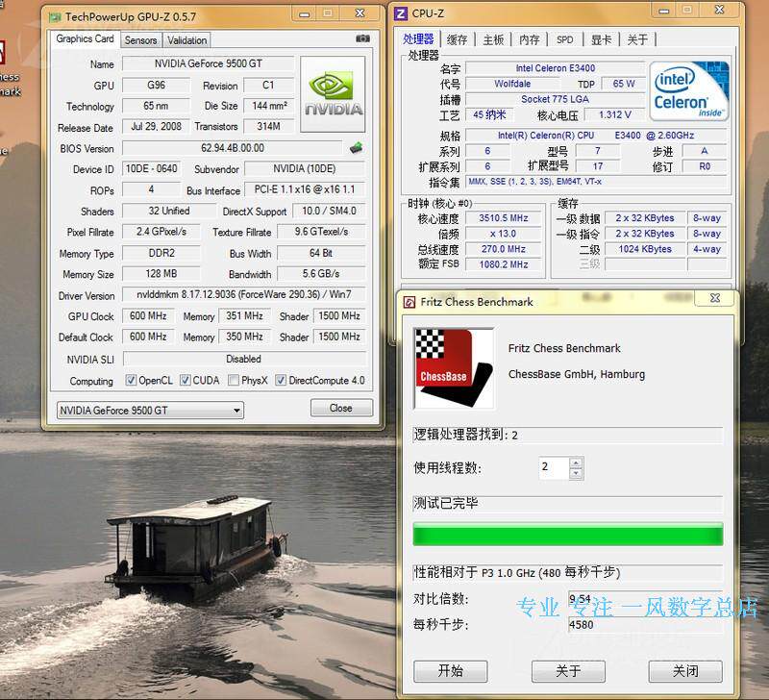Click the Fritz Chess Benchmark title icon
This screenshot has height=700, width=769.
[x=409, y=302]
